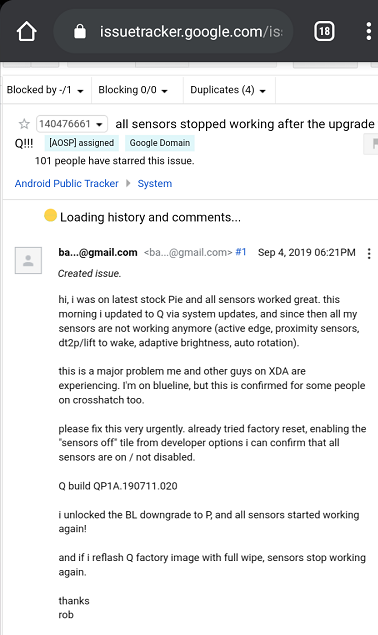Expand the Blocked by -/1 dropdown

click(45, 90)
